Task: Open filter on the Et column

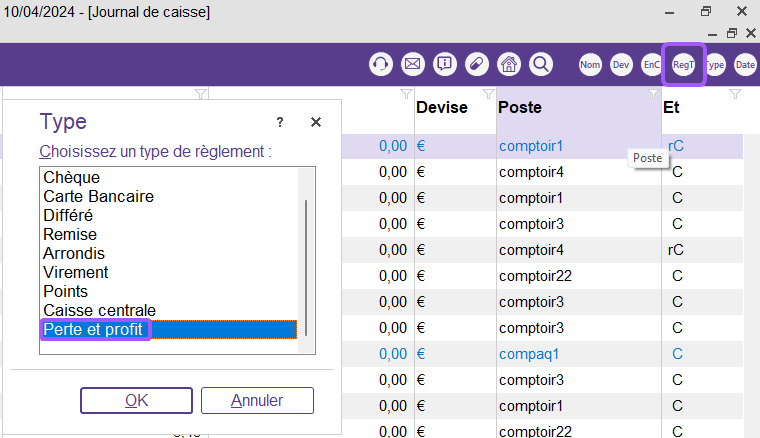Action: 735,94
